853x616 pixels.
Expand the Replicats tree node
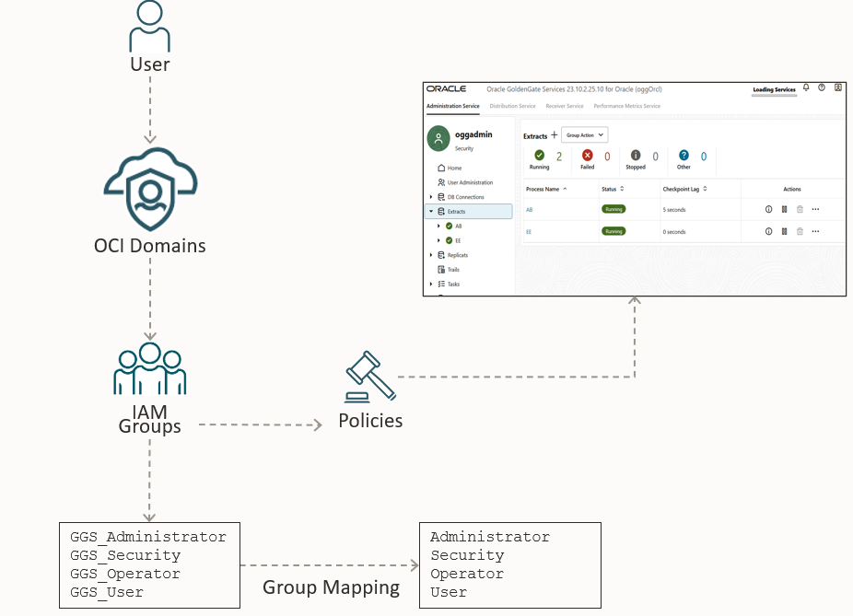(x=430, y=255)
